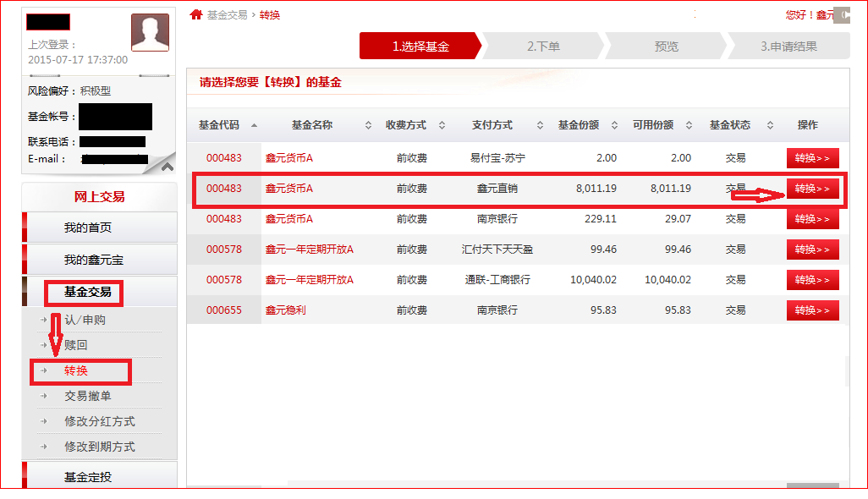Sort by 可用份额 column arrows
The width and height of the screenshot is (868, 499).
(689, 125)
